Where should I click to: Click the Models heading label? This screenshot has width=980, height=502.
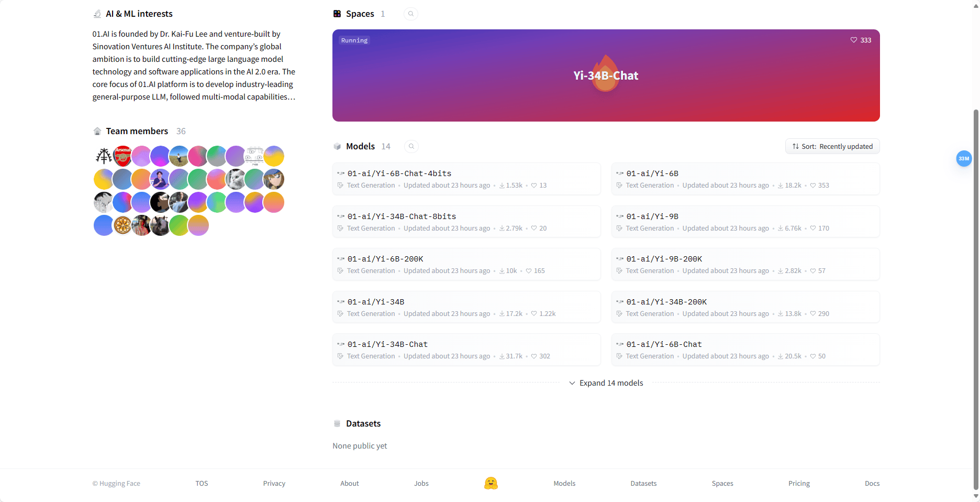361,146
